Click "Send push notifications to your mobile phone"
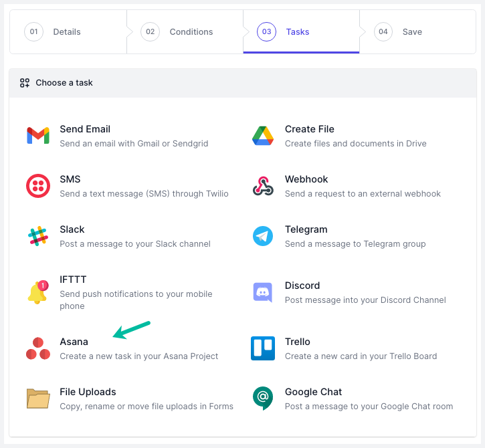 [x=136, y=300]
